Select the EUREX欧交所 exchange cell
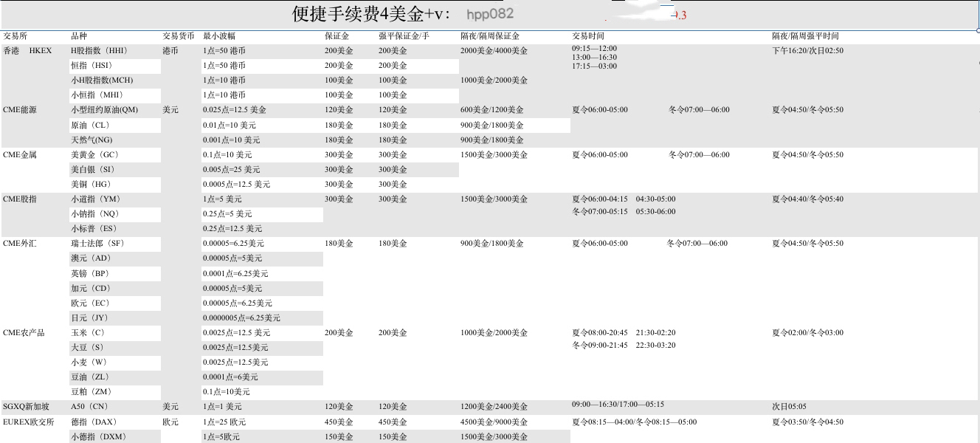 click(28, 422)
